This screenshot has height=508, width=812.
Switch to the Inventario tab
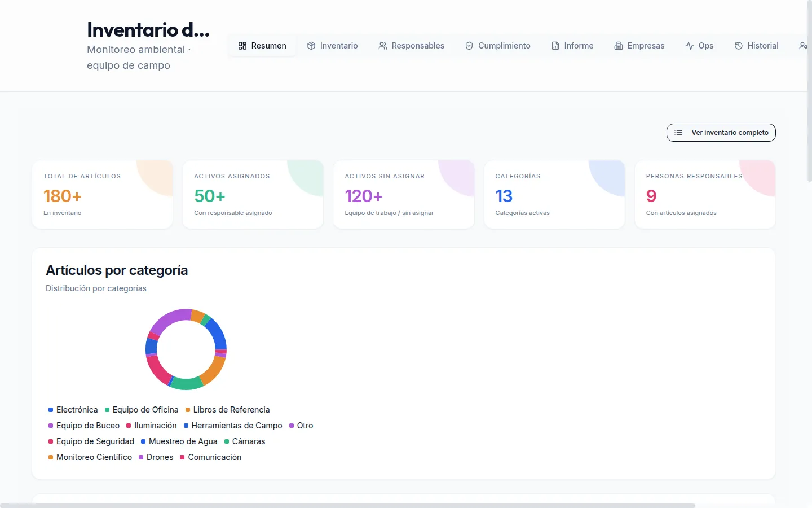(x=333, y=46)
